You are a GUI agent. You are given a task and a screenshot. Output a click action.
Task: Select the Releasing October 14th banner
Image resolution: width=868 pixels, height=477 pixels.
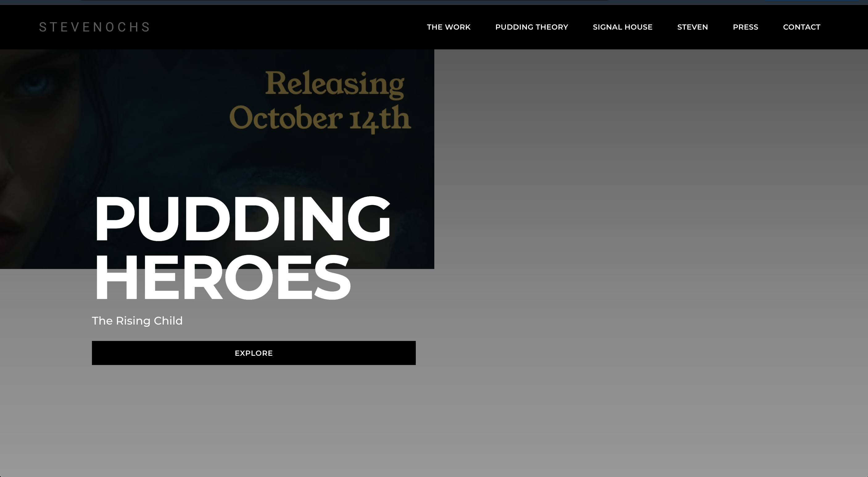[320, 101]
